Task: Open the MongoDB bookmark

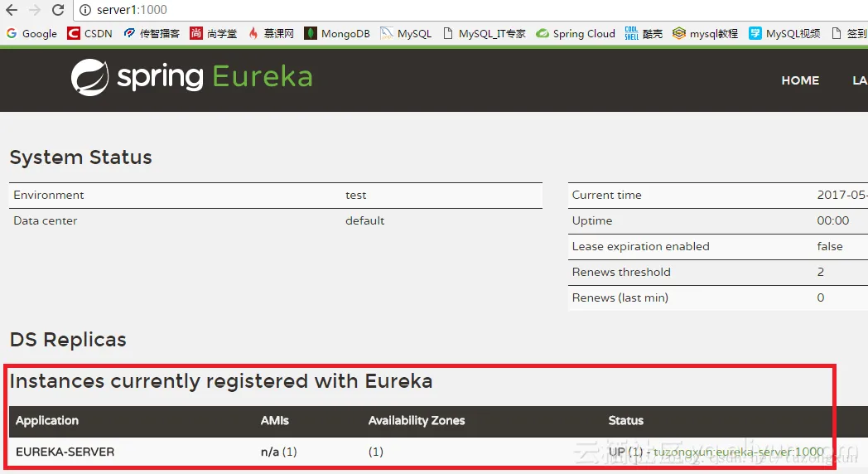Action: [337, 34]
